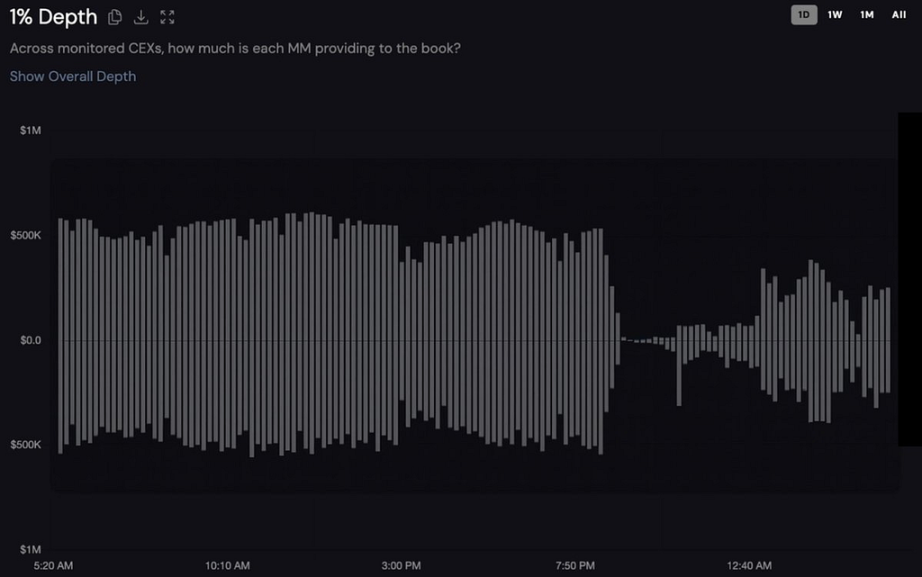Click the bottom $1M axis label
This screenshot has width=922, height=577.
pyautogui.click(x=30, y=550)
